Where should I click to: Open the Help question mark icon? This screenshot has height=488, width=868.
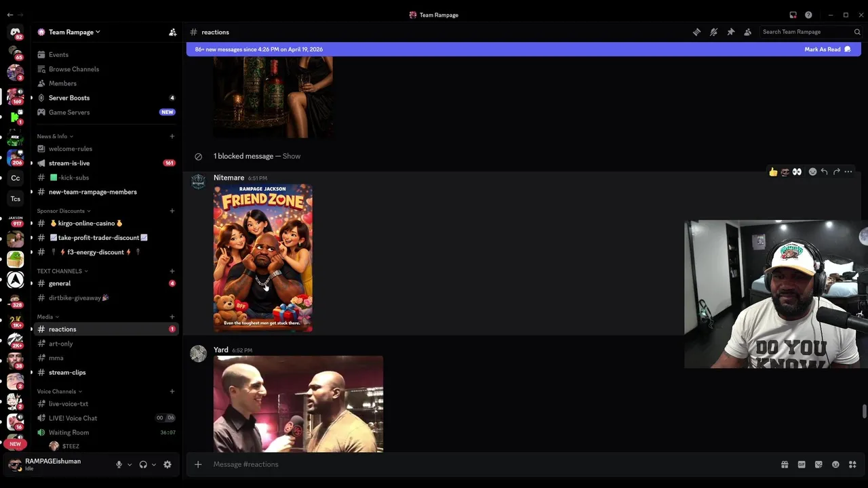[808, 15]
